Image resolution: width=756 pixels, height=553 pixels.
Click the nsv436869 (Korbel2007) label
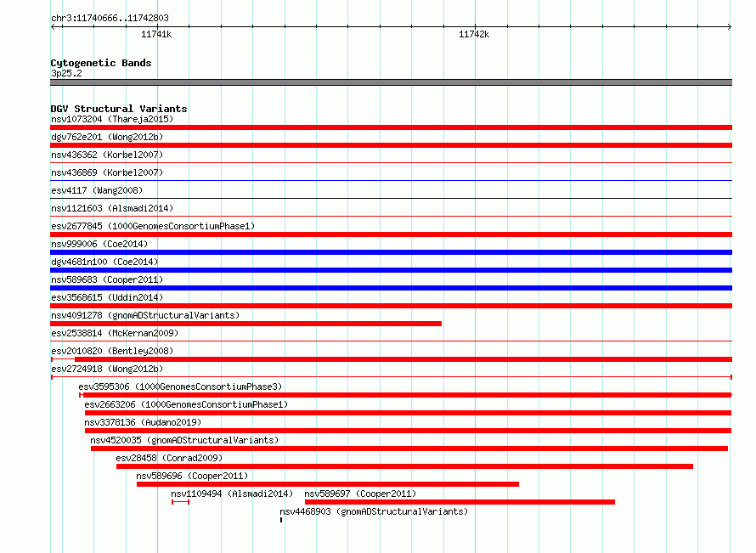(x=107, y=172)
